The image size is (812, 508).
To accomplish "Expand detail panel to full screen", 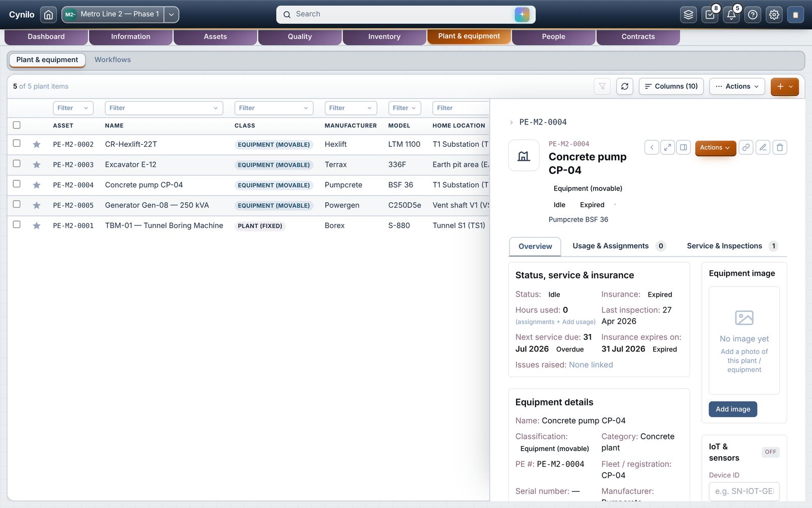I will tap(667, 147).
